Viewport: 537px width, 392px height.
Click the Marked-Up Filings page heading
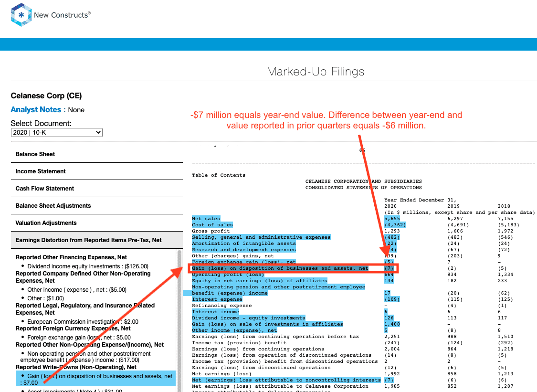pos(316,72)
